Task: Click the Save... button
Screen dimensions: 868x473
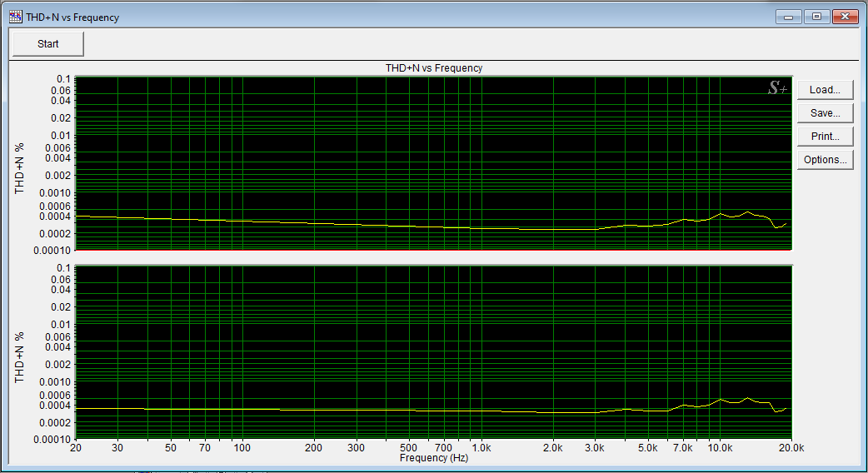Action: [x=825, y=113]
